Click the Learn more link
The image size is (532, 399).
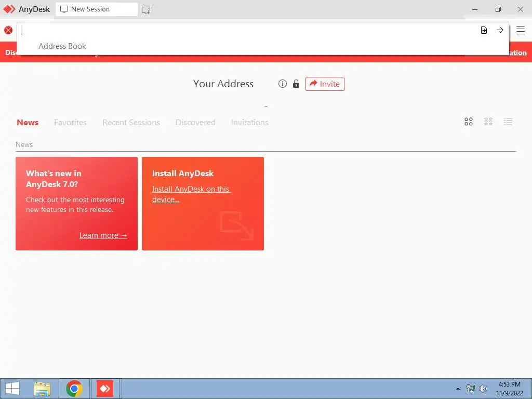[x=103, y=235]
